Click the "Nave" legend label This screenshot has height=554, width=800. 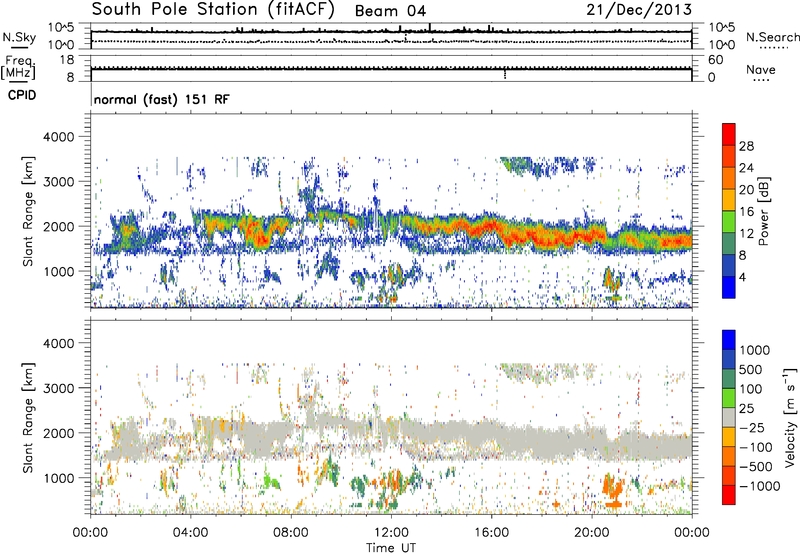coord(761,70)
